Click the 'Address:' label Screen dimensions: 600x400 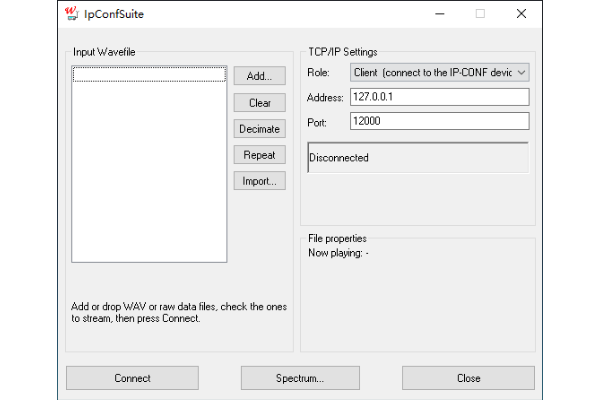(x=325, y=98)
